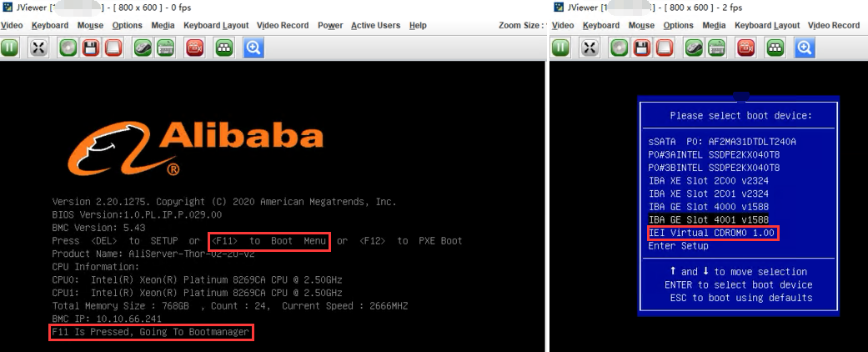Click the zoom magnifier icon in right JViewer
Image resolution: width=868 pixels, height=352 pixels.
[x=805, y=48]
